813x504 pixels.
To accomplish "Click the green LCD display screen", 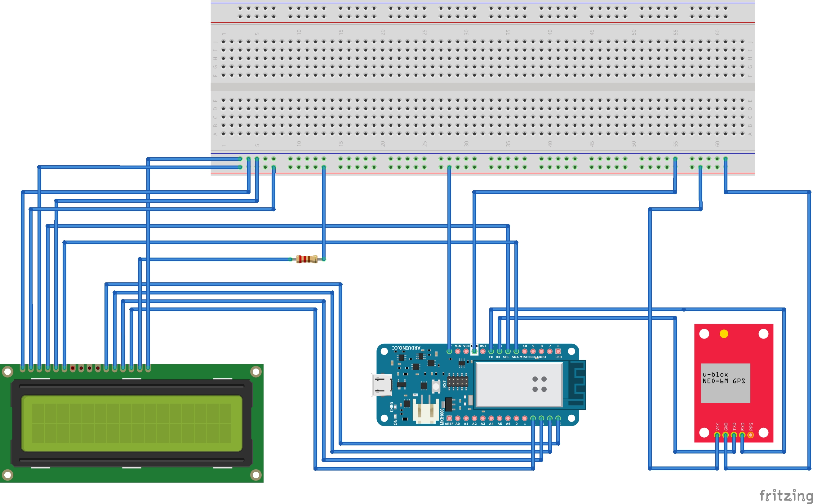I will (132, 423).
